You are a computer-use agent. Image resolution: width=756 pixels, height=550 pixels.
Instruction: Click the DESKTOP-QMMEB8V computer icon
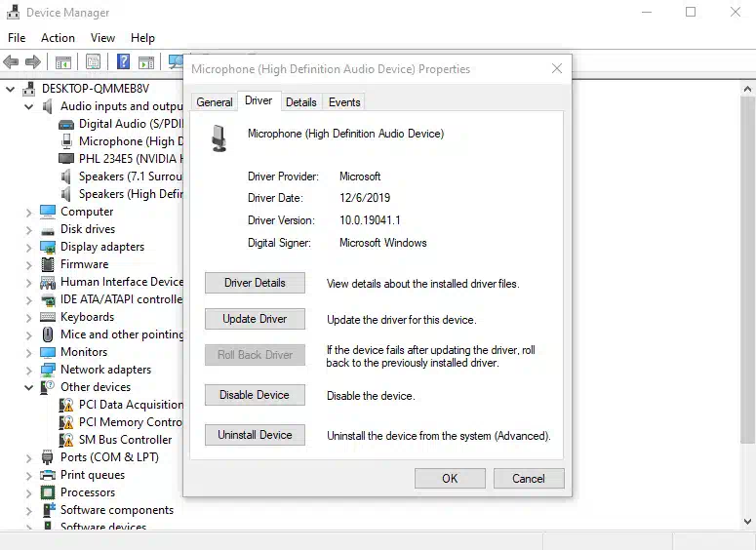29,89
